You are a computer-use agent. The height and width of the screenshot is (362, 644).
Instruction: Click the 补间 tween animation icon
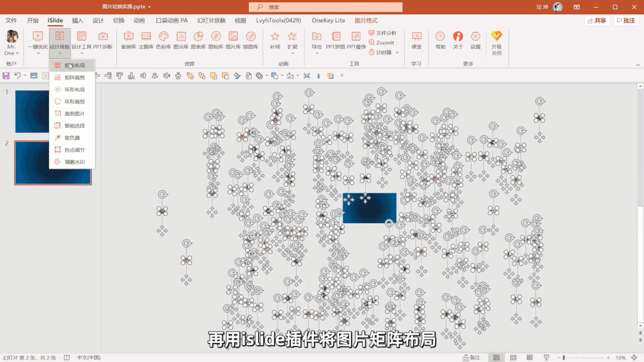(x=275, y=41)
